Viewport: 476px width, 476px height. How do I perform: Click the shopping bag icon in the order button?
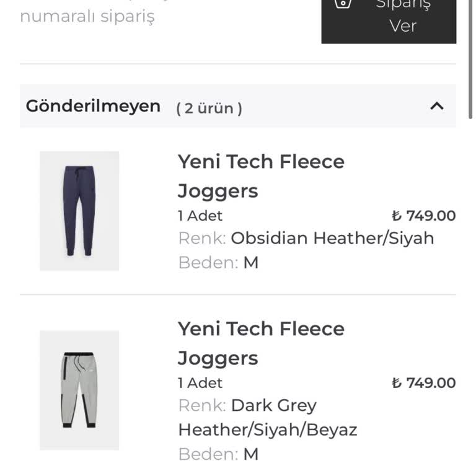pos(343,4)
